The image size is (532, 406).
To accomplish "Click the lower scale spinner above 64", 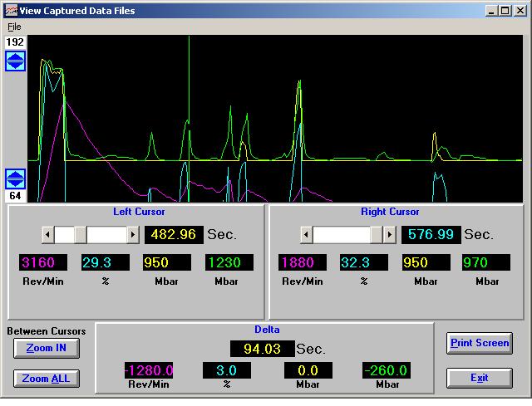I will (15, 179).
